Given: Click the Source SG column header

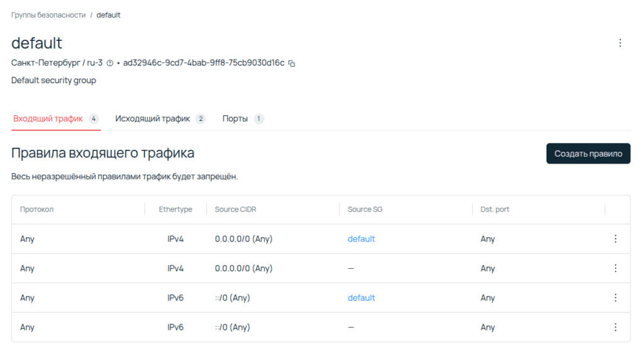Looking at the screenshot, I should pos(365,210).
